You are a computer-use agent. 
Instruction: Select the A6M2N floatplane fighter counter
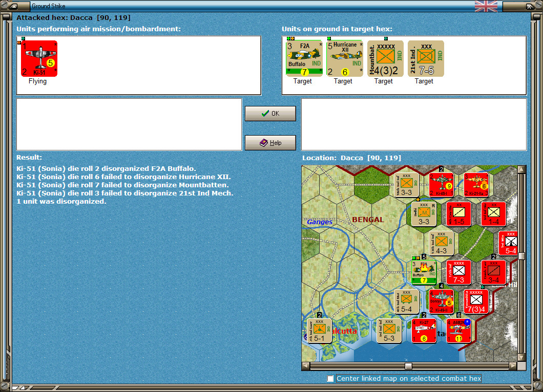pos(458,331)
